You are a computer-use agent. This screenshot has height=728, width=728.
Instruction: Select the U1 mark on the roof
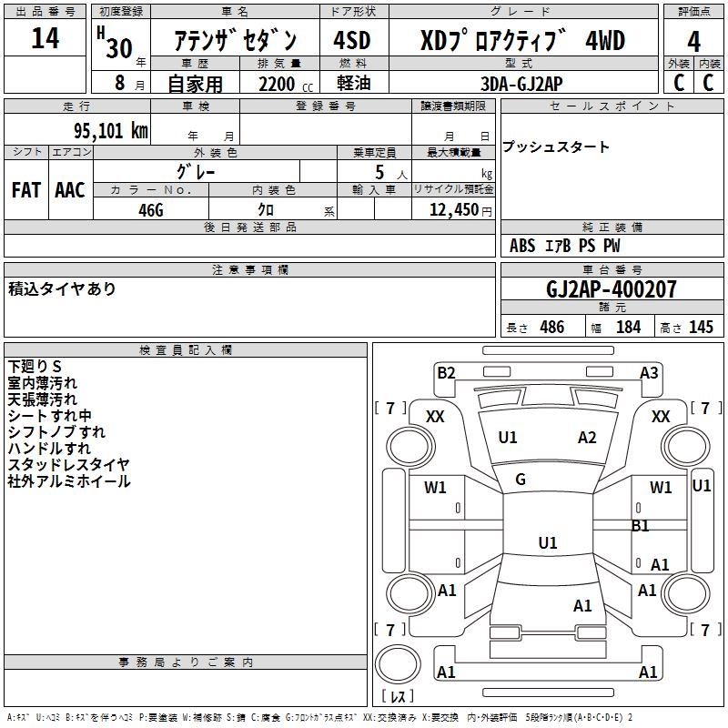(x=548, y=542)
